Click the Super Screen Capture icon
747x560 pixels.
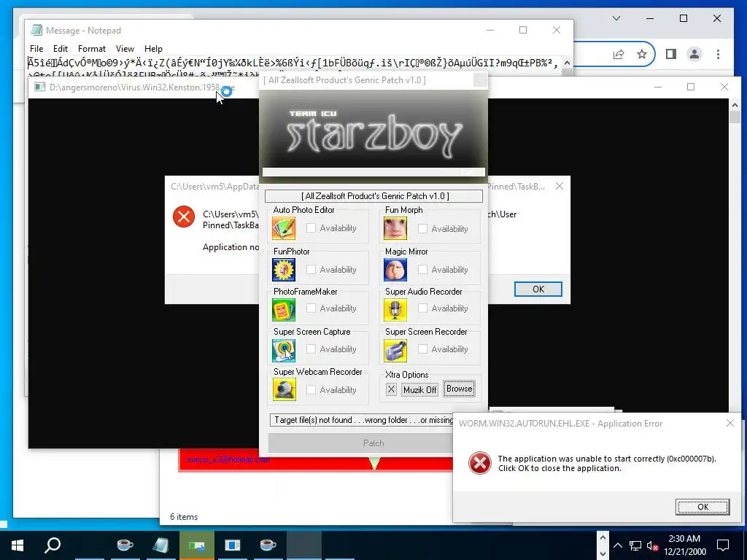[284, 351]
